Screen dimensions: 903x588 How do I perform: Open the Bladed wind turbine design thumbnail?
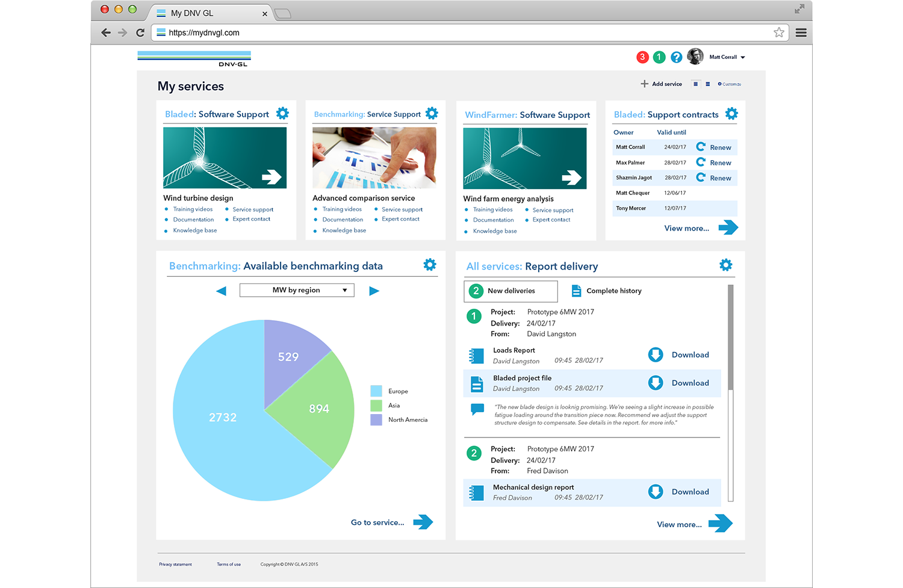[225, 158]
